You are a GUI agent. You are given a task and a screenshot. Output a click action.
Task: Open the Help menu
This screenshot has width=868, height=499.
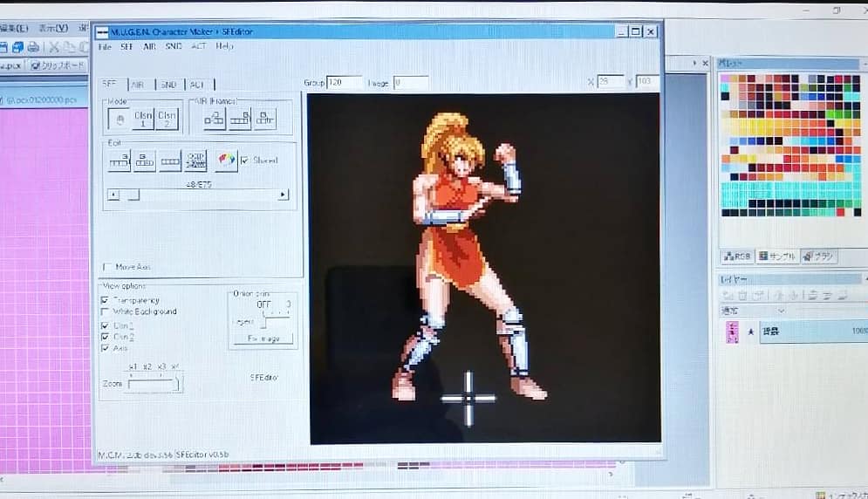pos(224,46)
